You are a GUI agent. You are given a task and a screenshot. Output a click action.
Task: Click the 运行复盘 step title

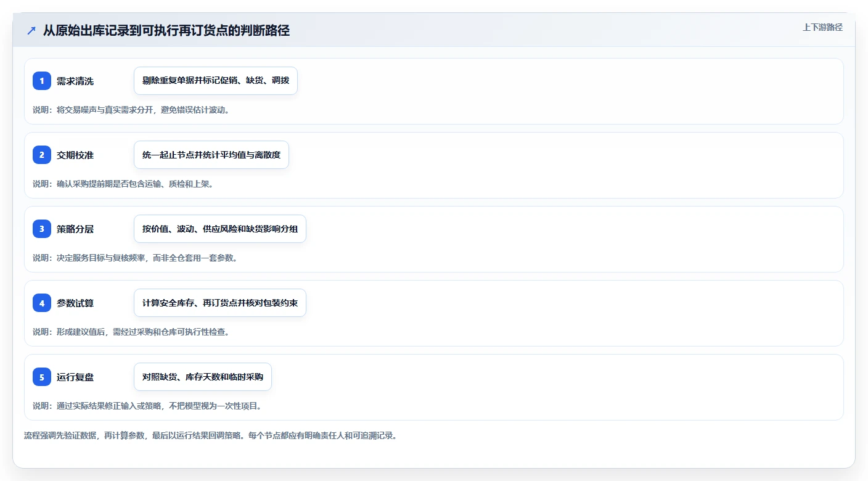click(75, 377)
